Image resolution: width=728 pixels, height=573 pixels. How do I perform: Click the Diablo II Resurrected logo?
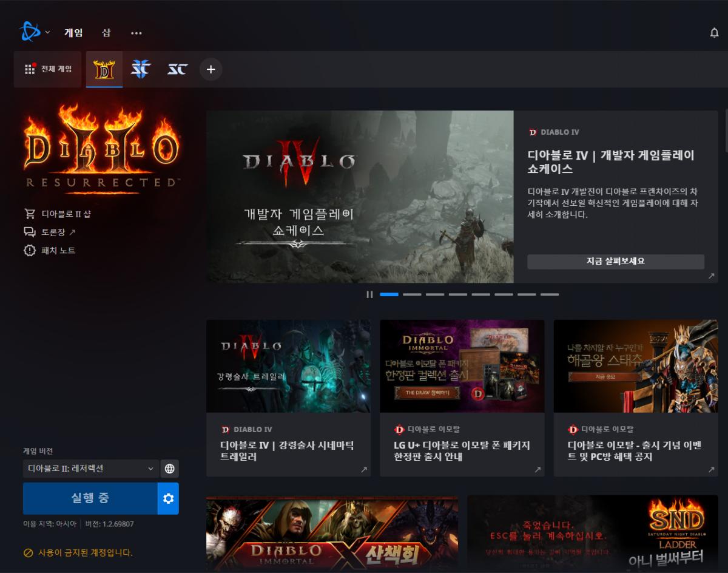[x=101, y=149]
